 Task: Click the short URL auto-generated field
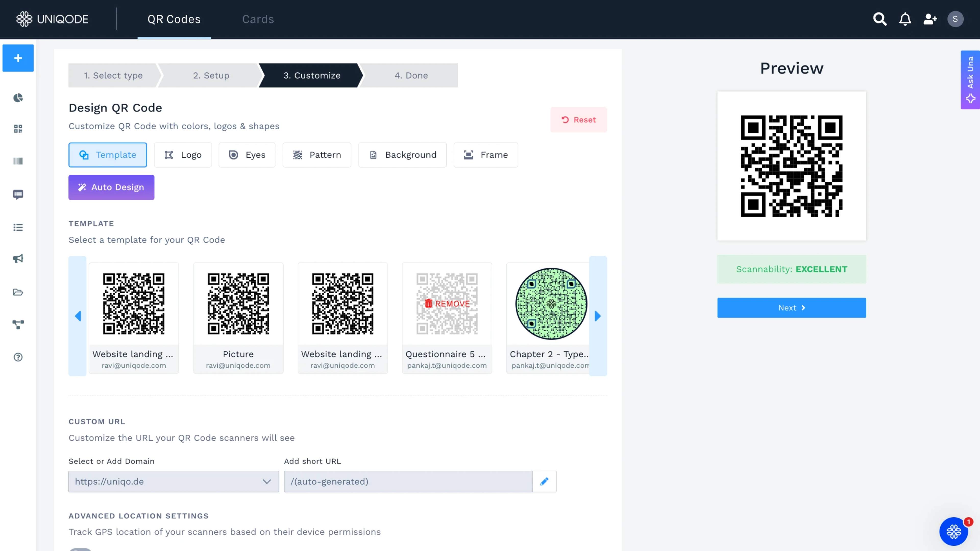408,481
